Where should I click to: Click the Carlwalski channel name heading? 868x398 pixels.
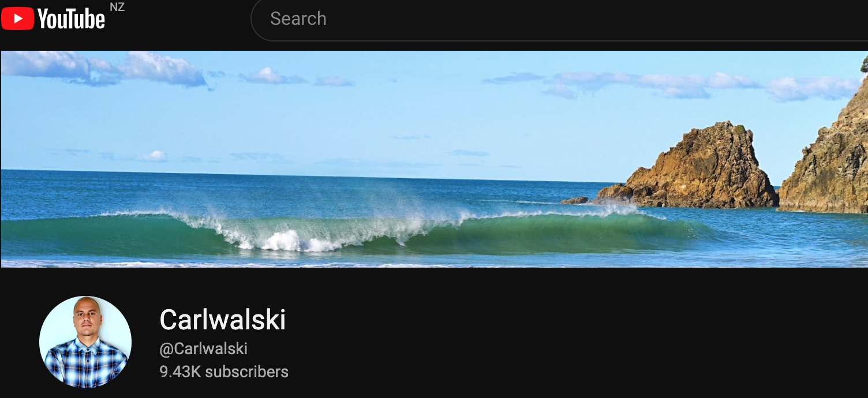[223, 320]
